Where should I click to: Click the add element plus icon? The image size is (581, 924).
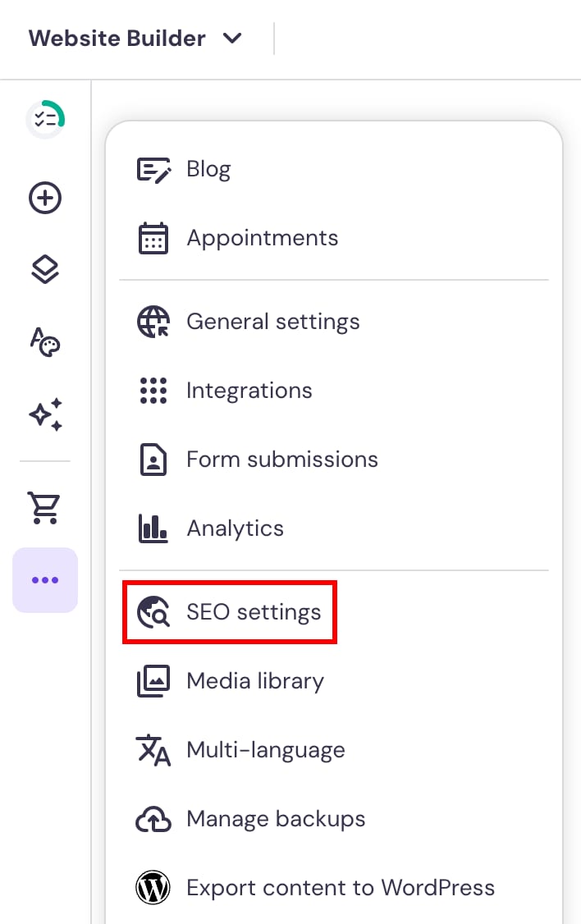point(45,198)
